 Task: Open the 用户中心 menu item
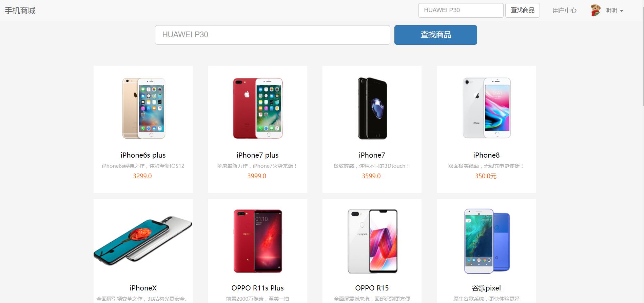565,11
